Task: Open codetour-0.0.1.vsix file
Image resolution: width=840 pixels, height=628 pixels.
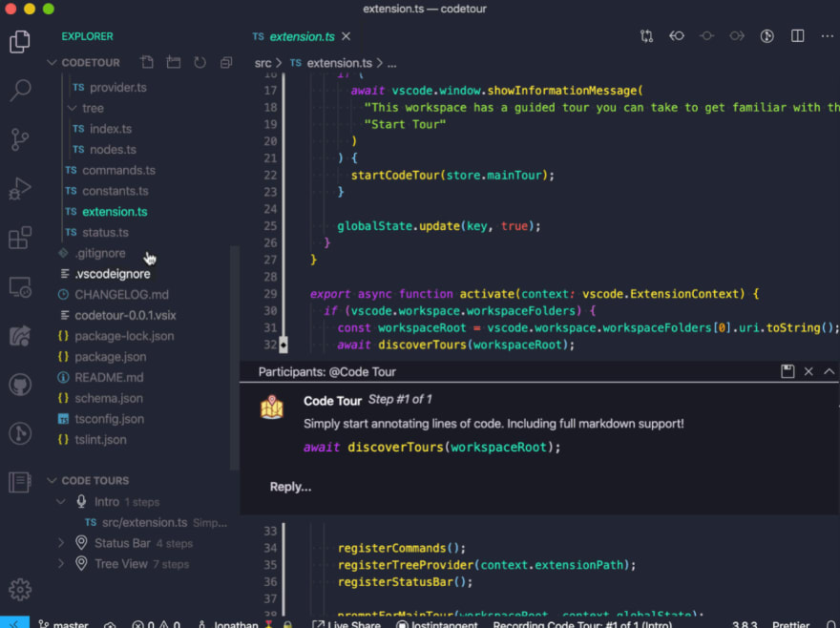Action: pyautogui.click(x=125, y=316)
